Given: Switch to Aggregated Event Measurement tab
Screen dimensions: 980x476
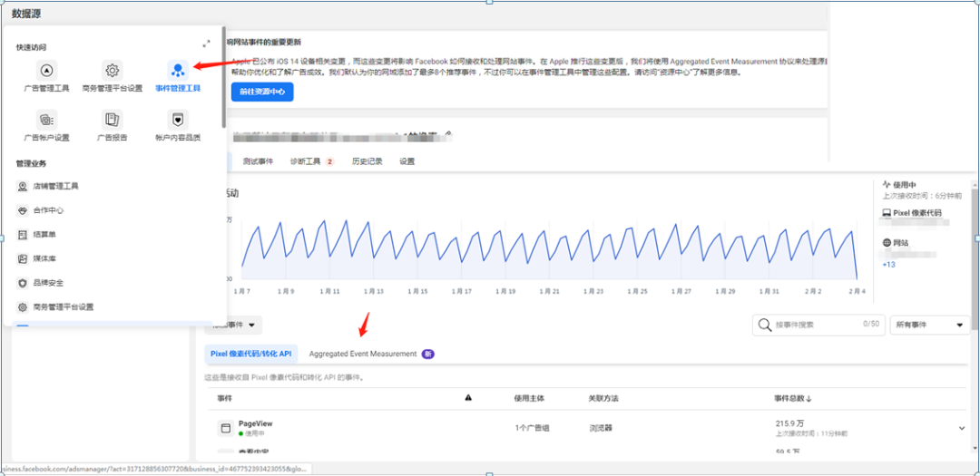Looking at the screenshot, I should tap(363, 354).
